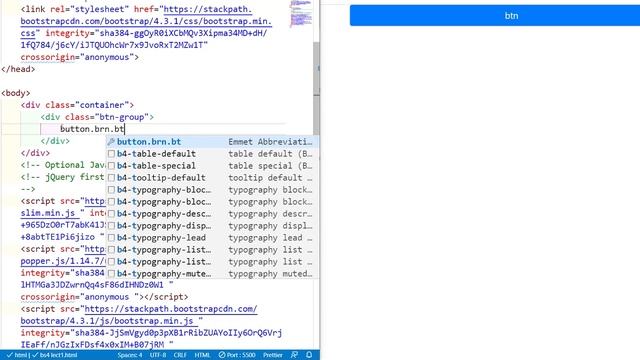Select b4-typography-lead suggestion
Viewport: 640px width, 360px height.
(x=212, y=238)
